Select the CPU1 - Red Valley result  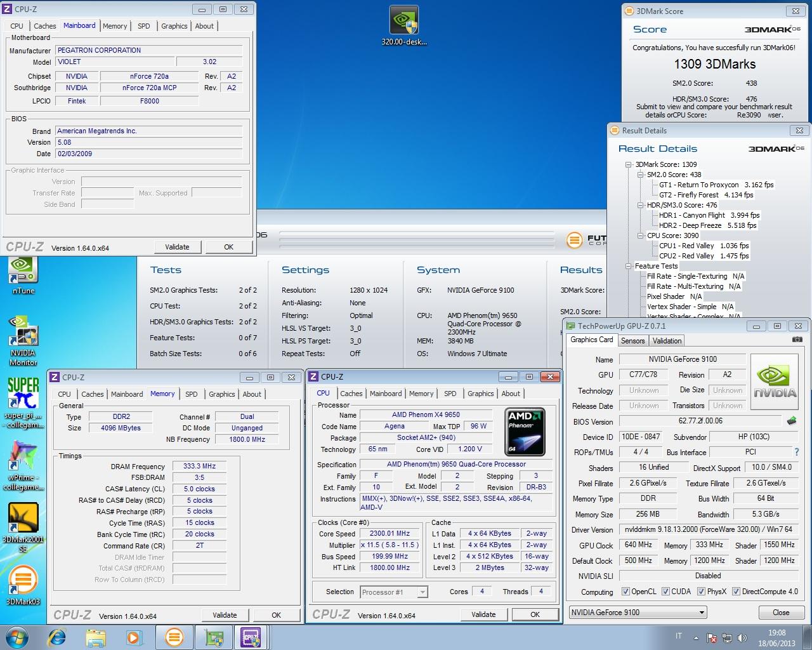(x=704, y=246)
